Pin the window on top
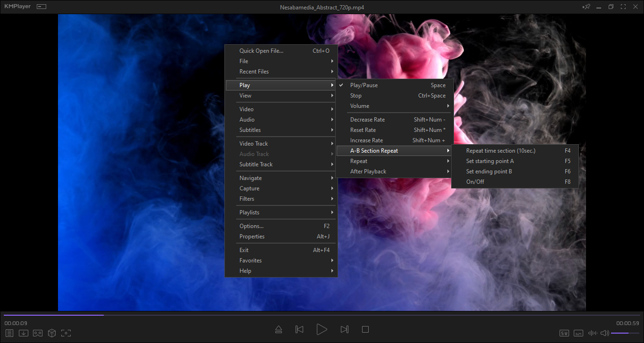The height and width of the screenshot is (343, 644). pyautogui.click(x=586, y=7)
